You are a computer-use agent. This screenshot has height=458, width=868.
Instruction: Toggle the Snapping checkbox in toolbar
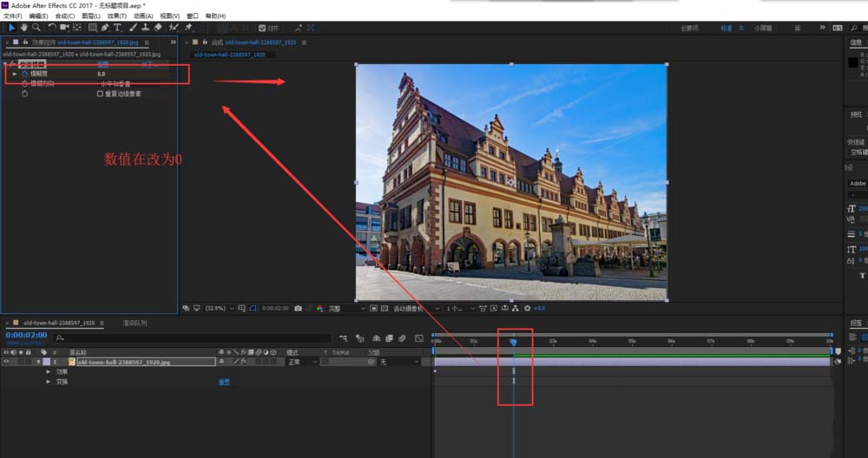click(262, 29)
